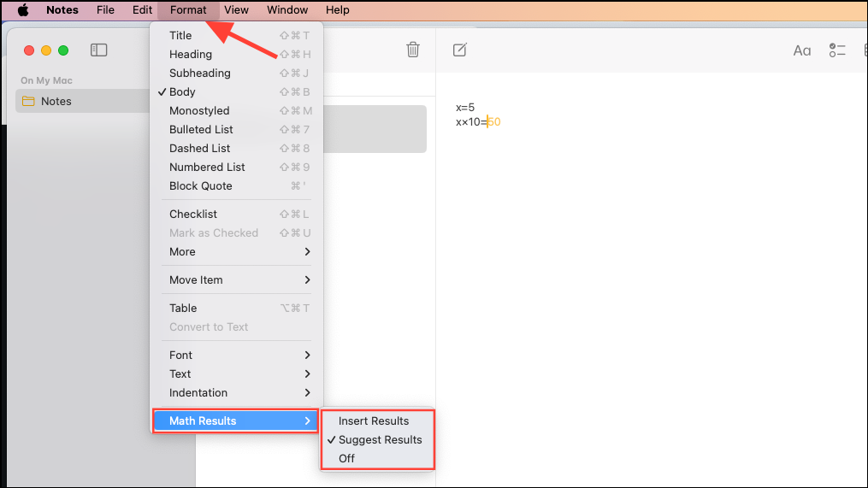Insert a Checklist from the Format menu
The image size is (868, 488).
point(236,215)
